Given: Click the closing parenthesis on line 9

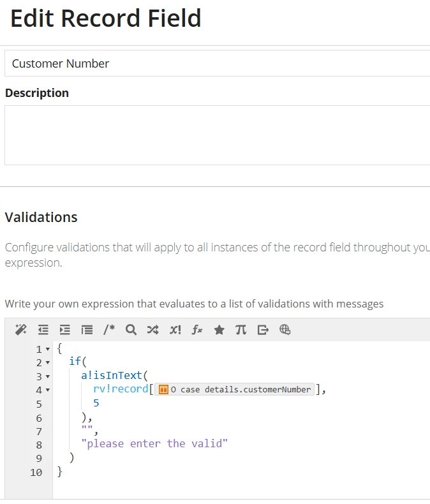Looking at the screenshot, I should coord(71,457).
